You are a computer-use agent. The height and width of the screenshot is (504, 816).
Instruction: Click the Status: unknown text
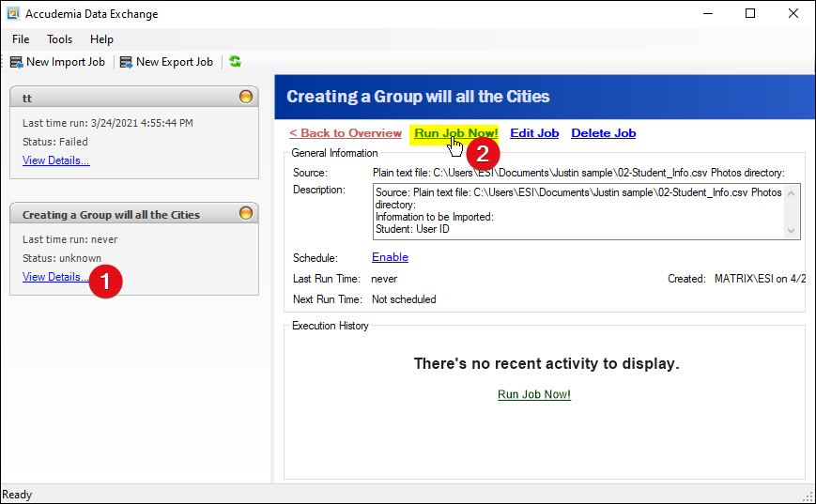[x=62, y=258]
